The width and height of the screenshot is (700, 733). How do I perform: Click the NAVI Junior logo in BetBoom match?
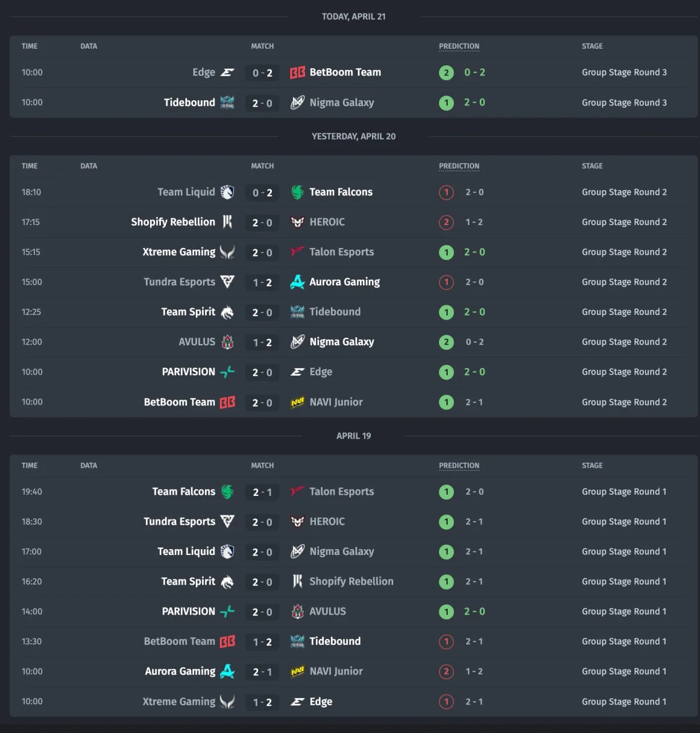click(297, 403)
